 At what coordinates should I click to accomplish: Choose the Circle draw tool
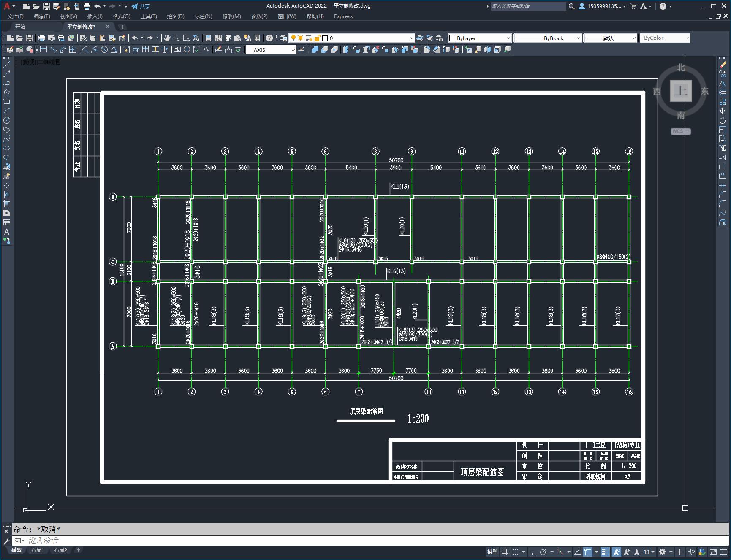pyautogui.click(x=7, y=120)
